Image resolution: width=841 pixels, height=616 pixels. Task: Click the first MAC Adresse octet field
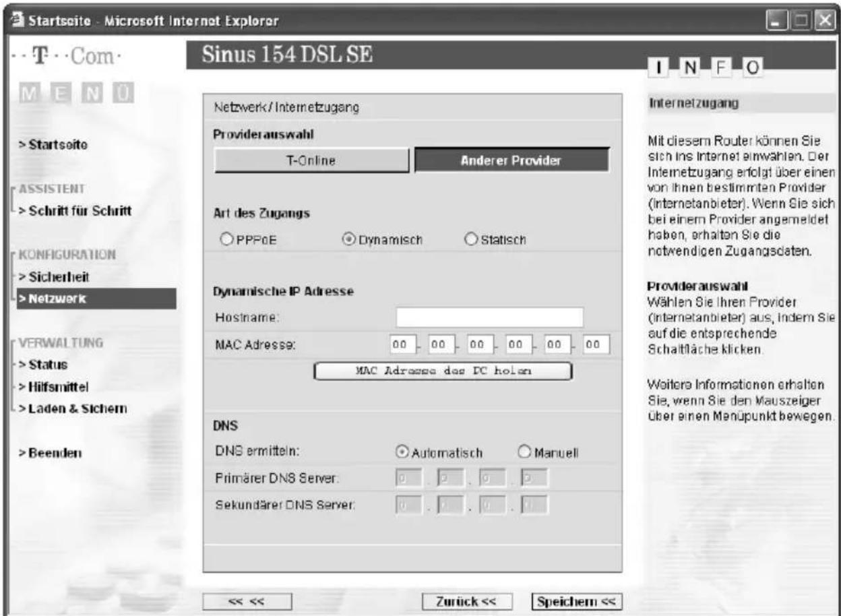402,345
